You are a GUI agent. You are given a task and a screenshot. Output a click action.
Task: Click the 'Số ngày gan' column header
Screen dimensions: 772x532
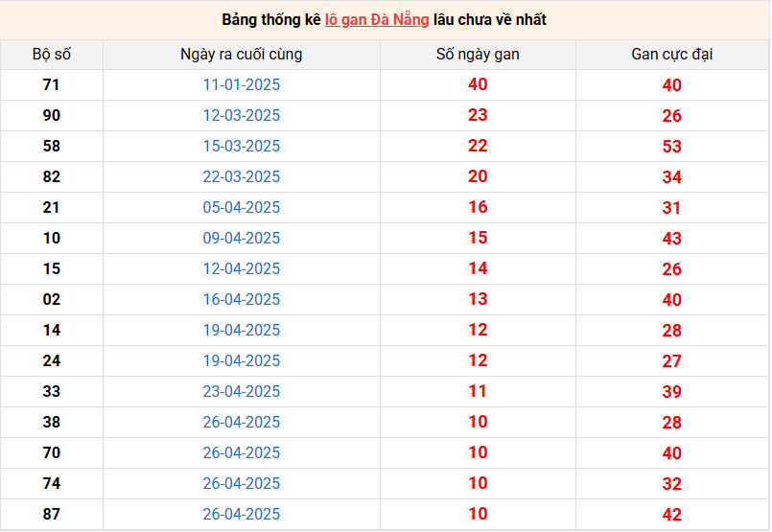(478, 54)
